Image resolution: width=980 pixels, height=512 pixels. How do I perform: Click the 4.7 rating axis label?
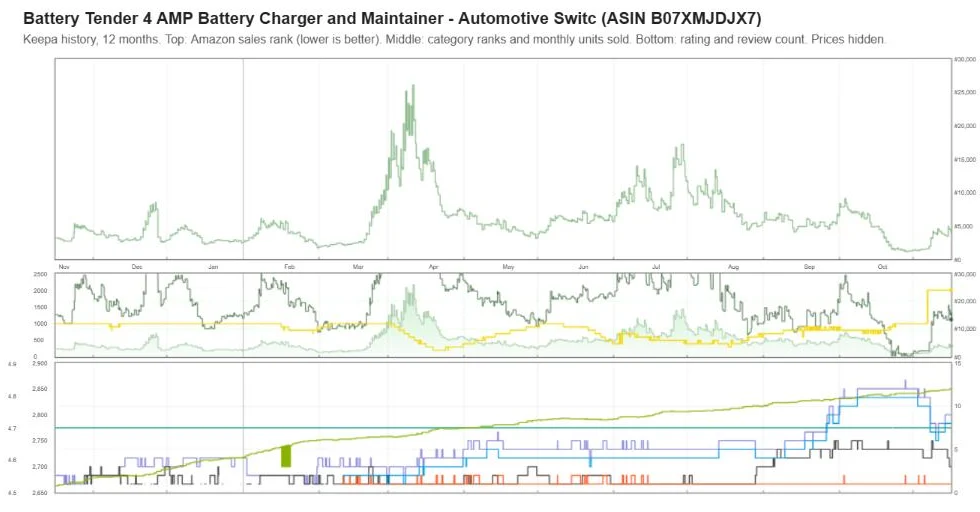coord(12,429)
